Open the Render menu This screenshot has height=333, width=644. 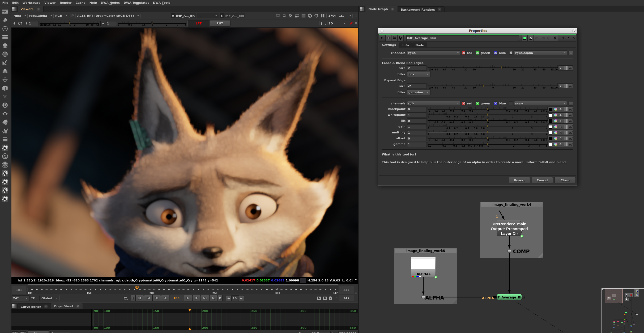tap(66, 3)
